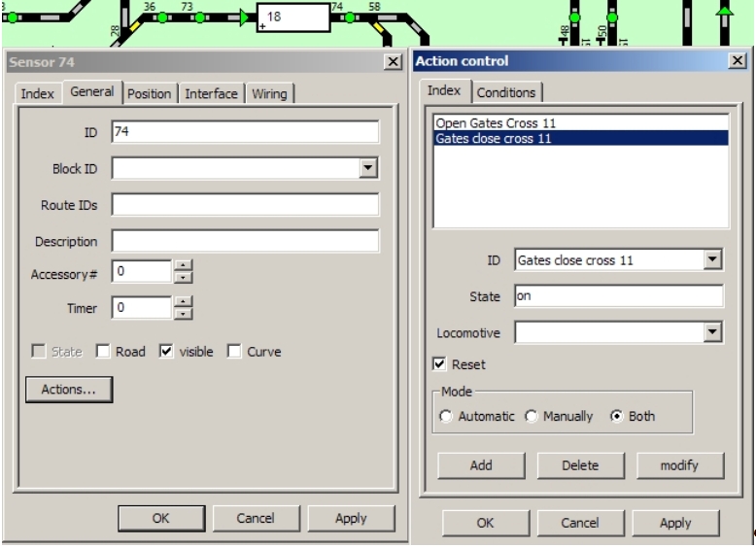756x548 pixels.
Task: Expand the action ID combo box
Action: (714, 259)
